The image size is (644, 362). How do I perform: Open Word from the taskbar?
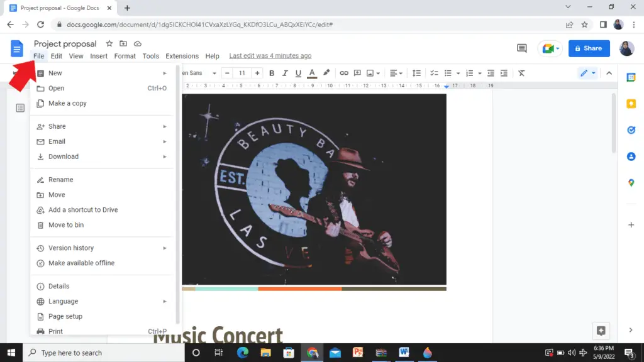click(404, 353)
